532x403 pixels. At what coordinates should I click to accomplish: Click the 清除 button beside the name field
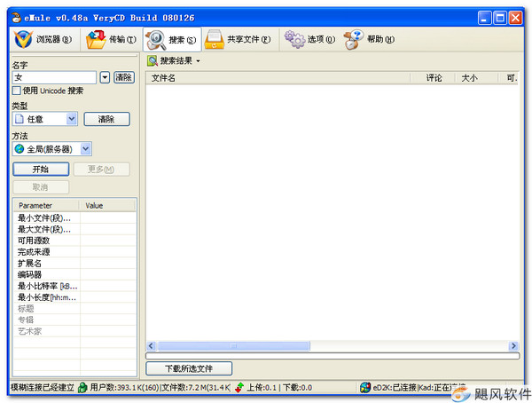click(x=124, y=77)
